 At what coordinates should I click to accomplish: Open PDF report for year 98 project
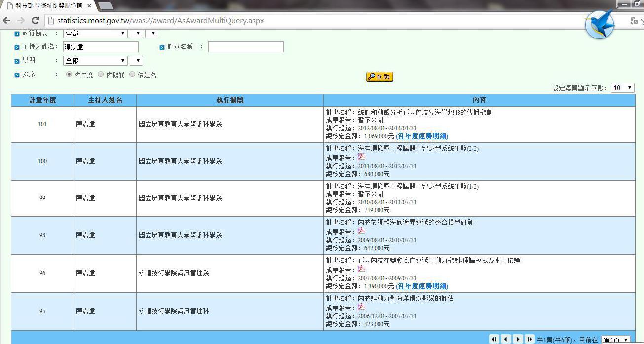pyautogui.click(x=361, y=231)
